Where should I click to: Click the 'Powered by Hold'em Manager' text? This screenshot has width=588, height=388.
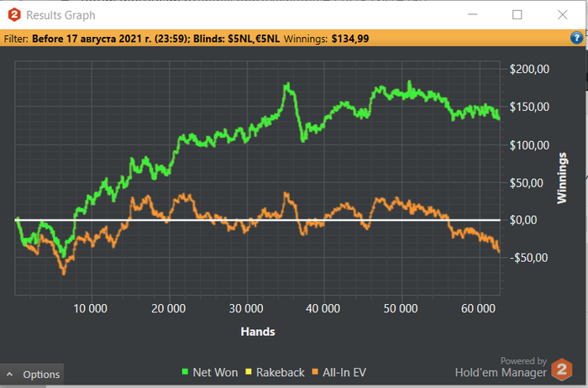[x=501, y=367]
